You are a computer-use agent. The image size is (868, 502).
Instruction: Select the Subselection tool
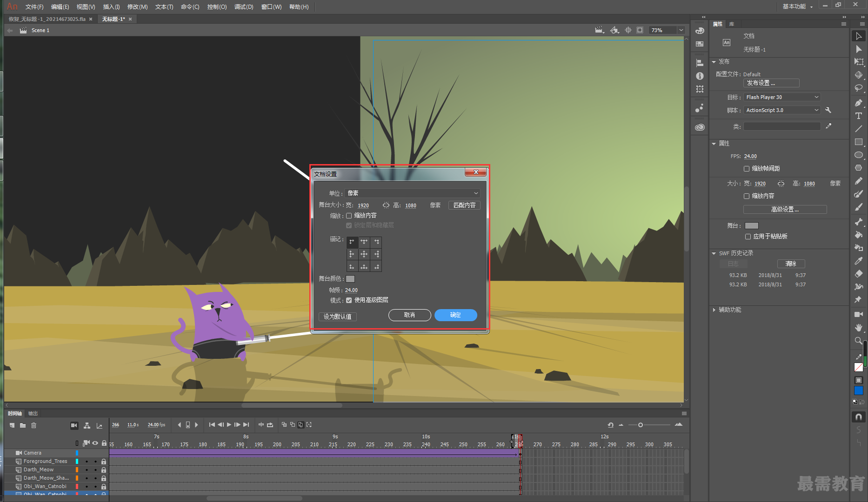tap(859, 49)
